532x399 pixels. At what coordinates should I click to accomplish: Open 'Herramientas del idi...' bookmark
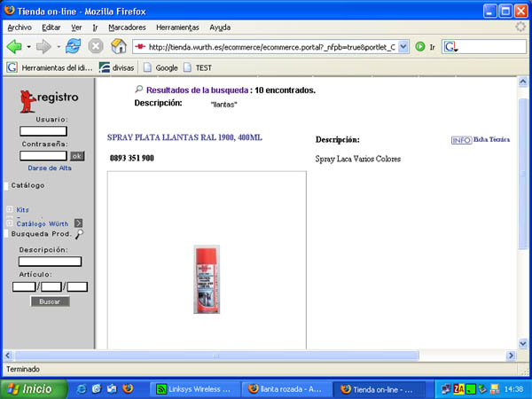(50, 67)
